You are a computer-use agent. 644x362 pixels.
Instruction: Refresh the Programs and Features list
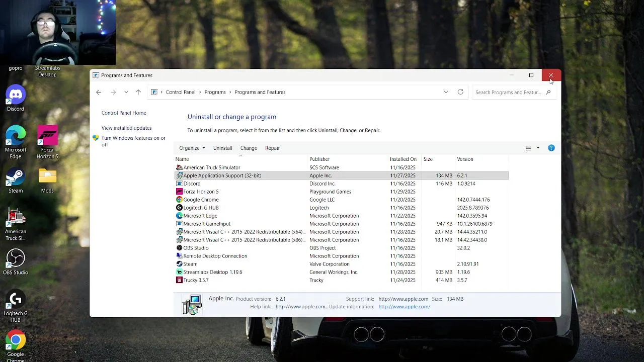point(460,92)
